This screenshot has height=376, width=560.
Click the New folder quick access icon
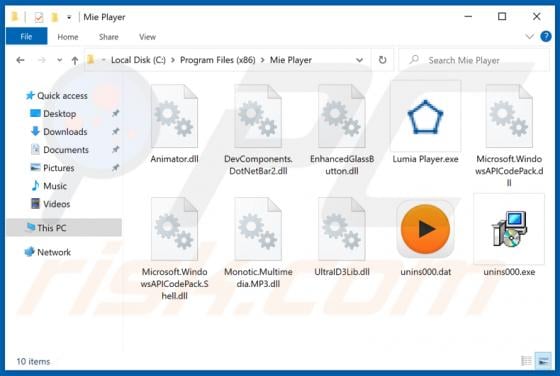tap(55, 17)
